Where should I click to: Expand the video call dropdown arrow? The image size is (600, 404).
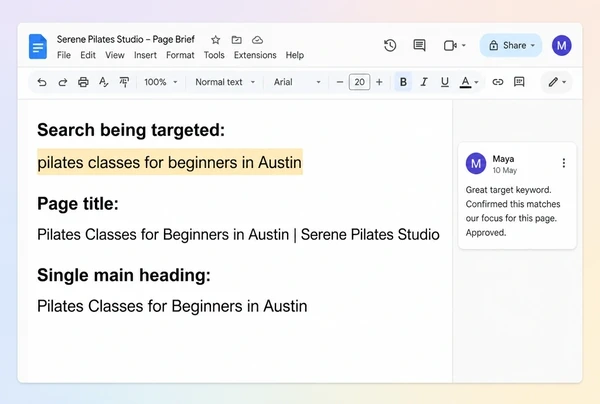click(x=464, y=46)
